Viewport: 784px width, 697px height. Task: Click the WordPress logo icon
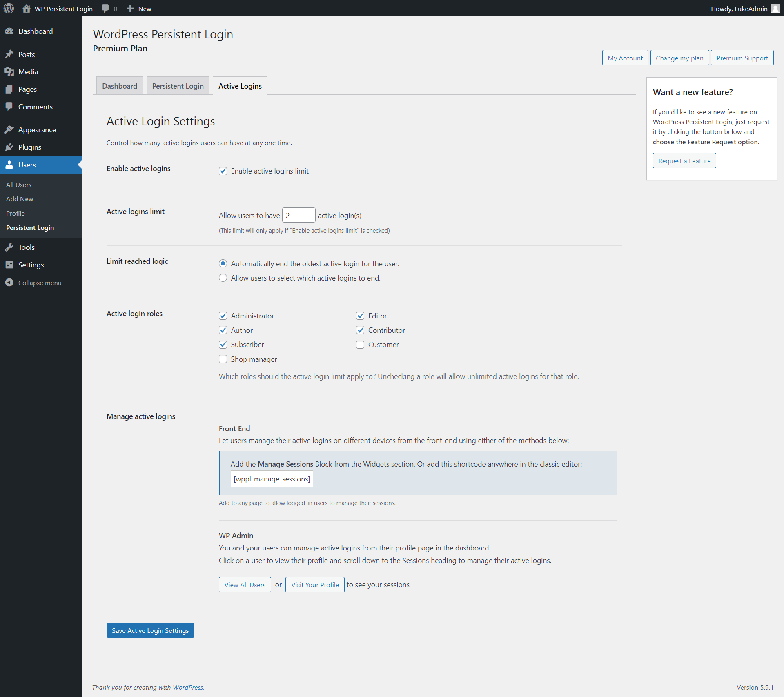[x=9, y=9]
